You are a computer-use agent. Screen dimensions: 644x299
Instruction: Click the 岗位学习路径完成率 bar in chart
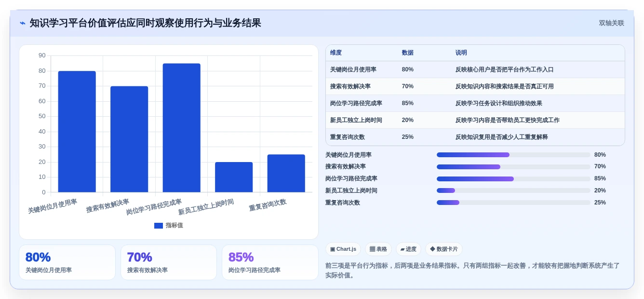click(x=182, y=128)
